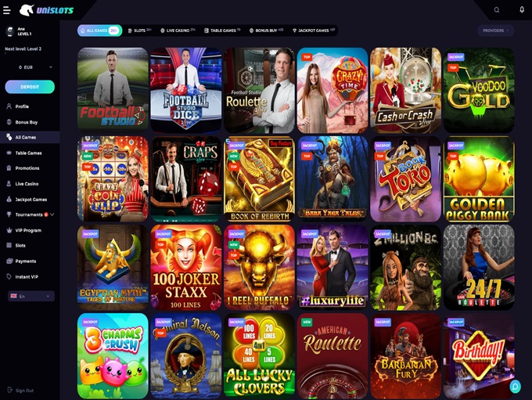Open Jackpot Games in sidebar
Viewport: 532px width, 400px height.
pos(30,200)
